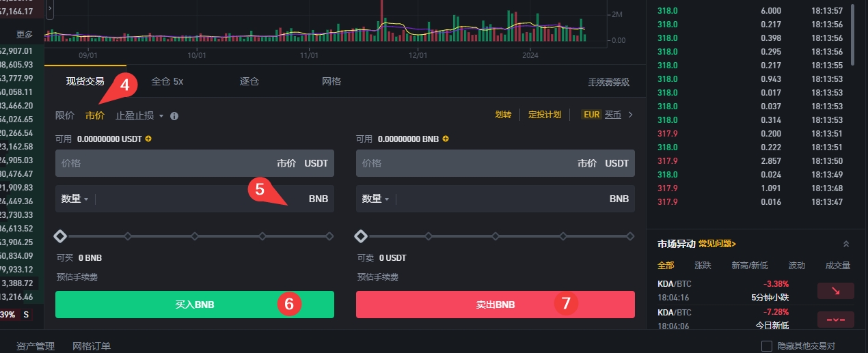Click the red 卖出BNB button

(x=495, y=305)
